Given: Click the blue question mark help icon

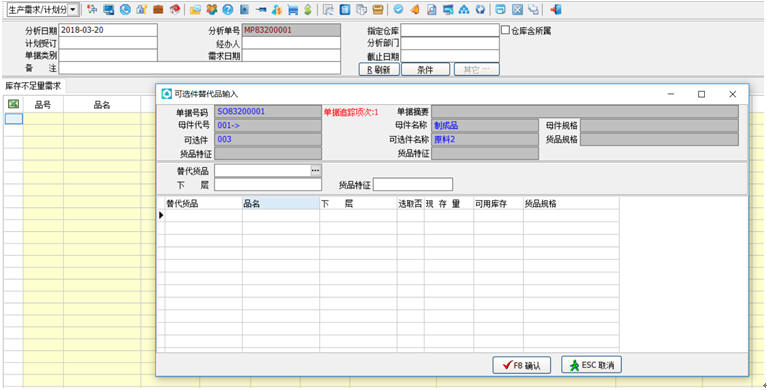Looking at the screenshot, I should click(227, 9).
